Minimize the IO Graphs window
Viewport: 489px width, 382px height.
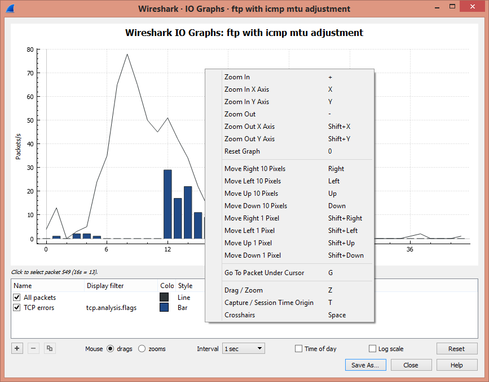[437, 7]
